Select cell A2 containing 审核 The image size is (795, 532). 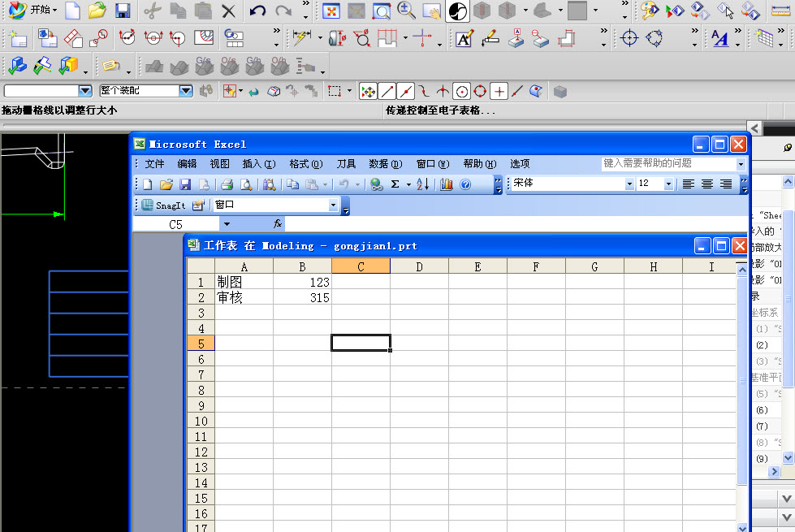point(244,297)
